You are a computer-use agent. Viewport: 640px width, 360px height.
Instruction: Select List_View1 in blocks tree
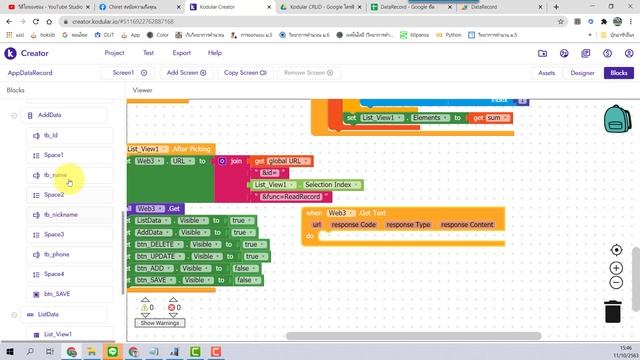(x=69, y=334)
